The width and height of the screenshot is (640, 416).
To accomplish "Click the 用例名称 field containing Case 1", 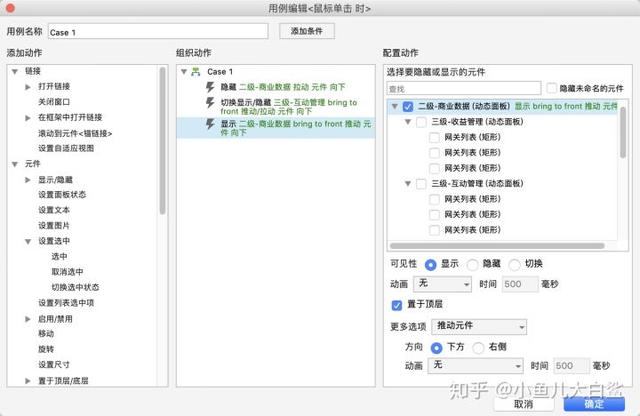I will tap(158, 31).
